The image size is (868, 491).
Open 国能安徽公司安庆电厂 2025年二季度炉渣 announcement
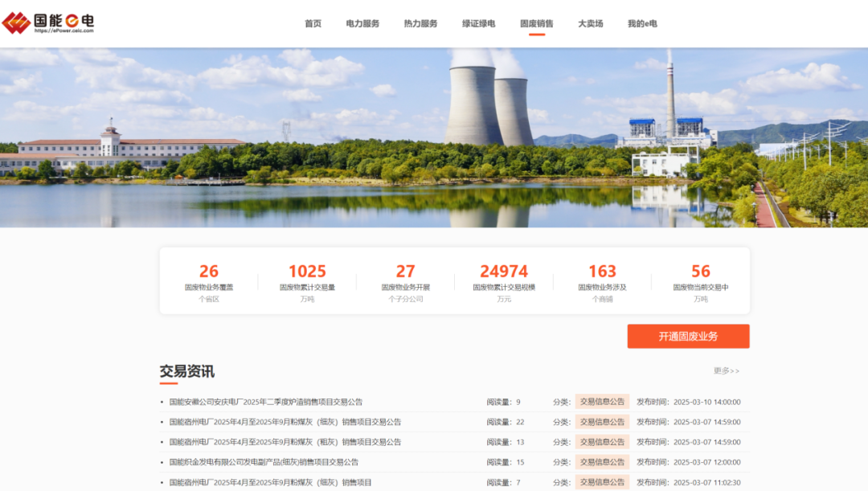click(265, 402)
